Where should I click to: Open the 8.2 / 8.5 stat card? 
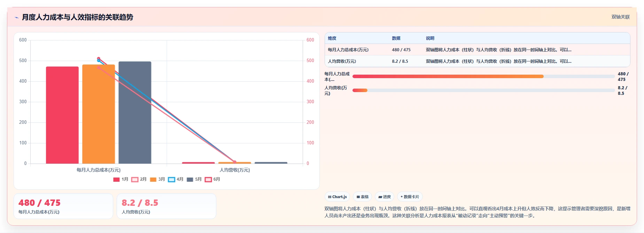click(x=166, y=206)
